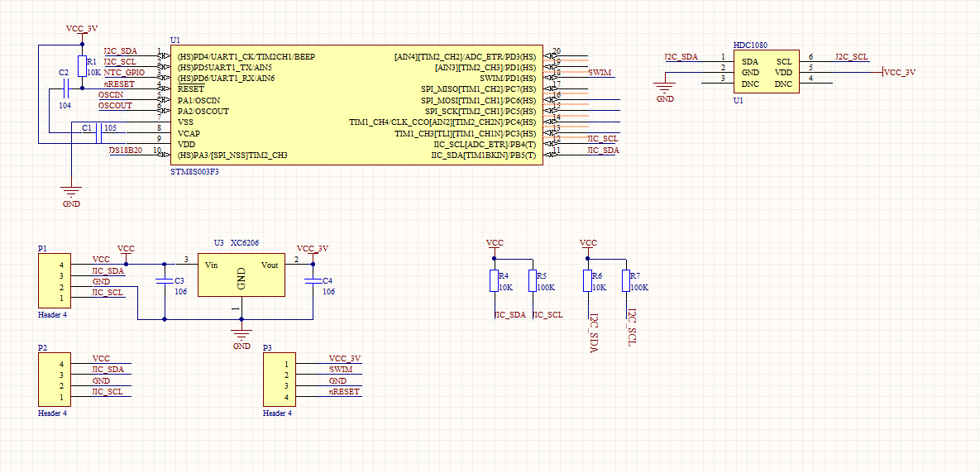
Task: Click the SWIM/PD1(HS) pin name
Action: point(508,78)
